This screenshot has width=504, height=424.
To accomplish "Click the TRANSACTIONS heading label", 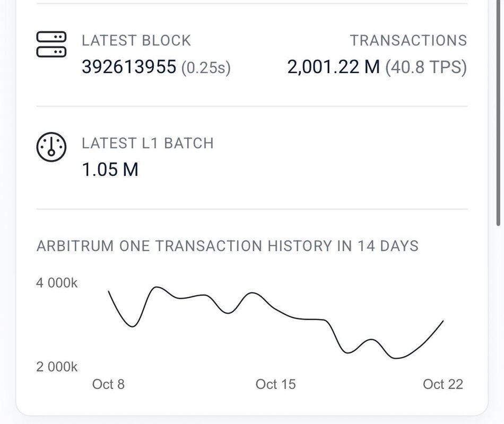I will (x=408, y=40).
